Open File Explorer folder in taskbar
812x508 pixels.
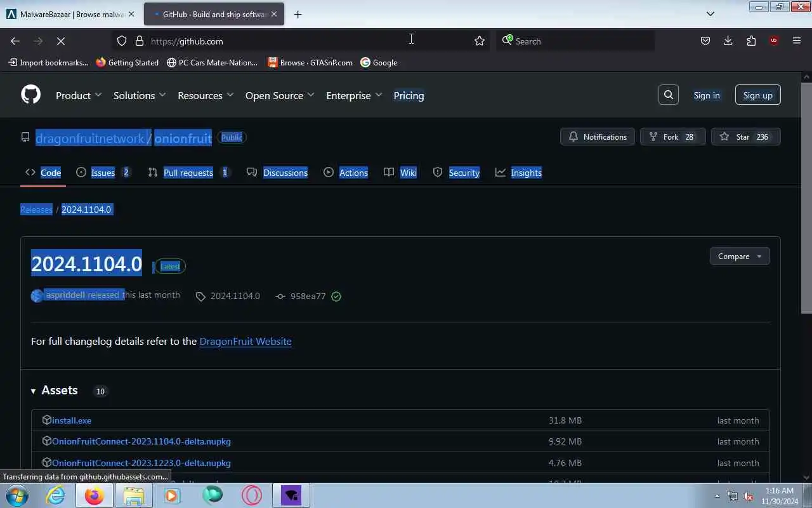tap(134, 495)
